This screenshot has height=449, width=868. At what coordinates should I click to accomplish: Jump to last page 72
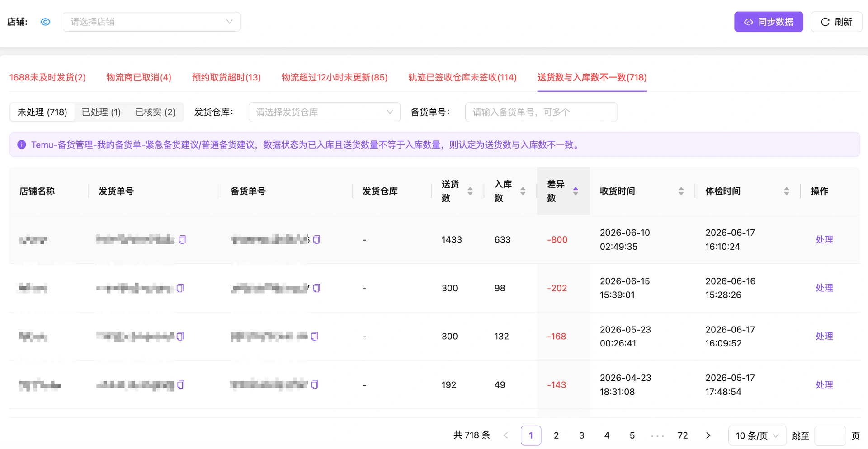click(683, 435)
